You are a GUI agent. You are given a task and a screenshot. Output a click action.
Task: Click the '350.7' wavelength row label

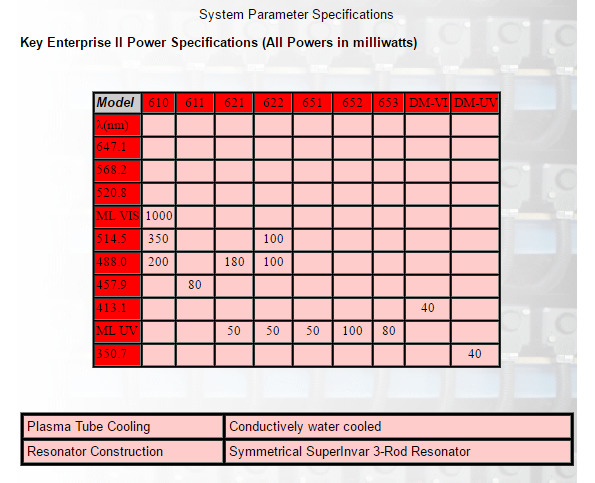point(117,354)
